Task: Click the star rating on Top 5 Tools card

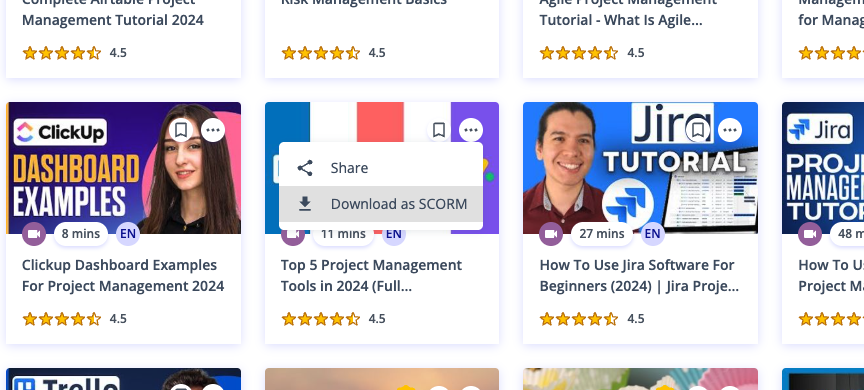Action: (321, 319)
